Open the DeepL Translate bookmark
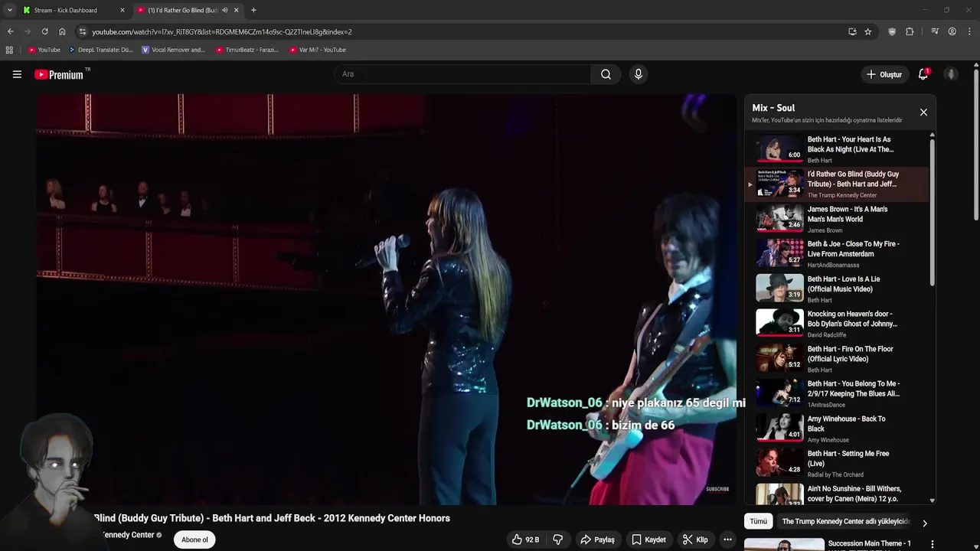The width and height of the screenshot is (980, 551). pos(101,50)
